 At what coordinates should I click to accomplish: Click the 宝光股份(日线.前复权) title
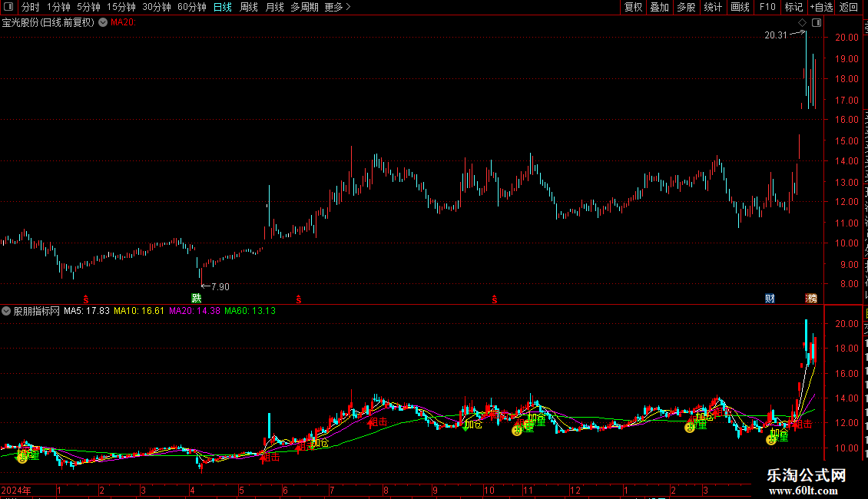click(48, 23)
